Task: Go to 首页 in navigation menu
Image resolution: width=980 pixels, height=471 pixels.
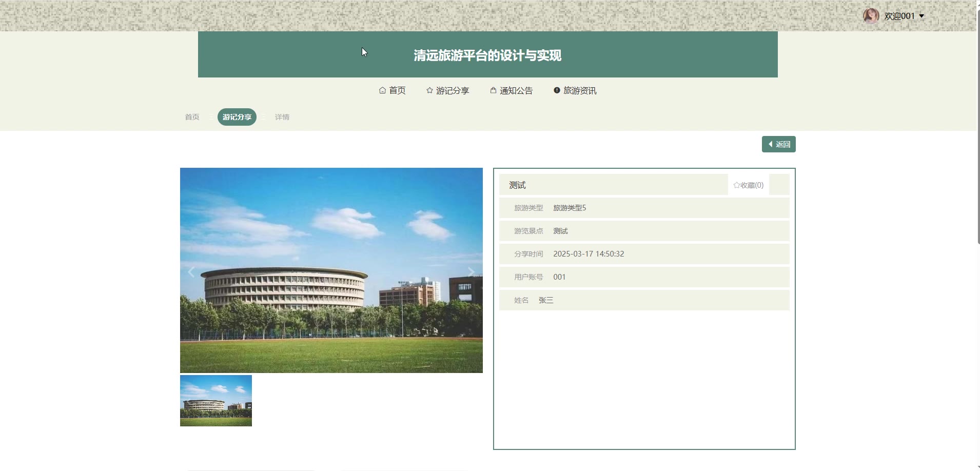Action: coord(393,90)
